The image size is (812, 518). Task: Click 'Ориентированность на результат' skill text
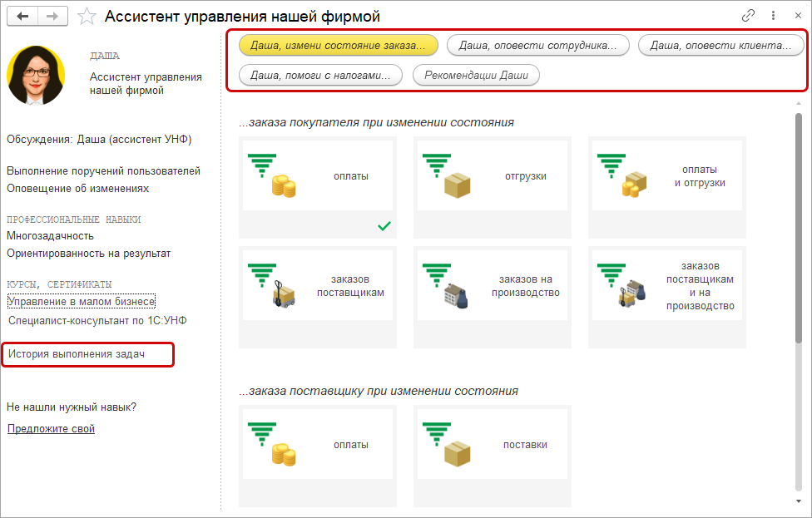point(88,253)
